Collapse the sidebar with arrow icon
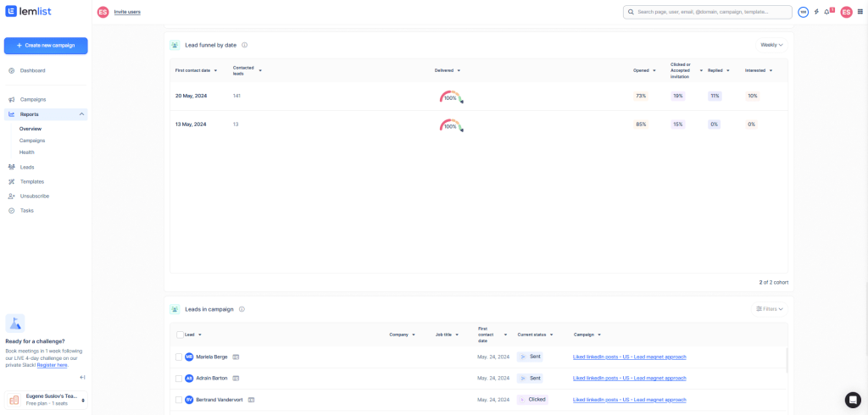The height and width of the screenshot is (415, 868). click(82, 378)
